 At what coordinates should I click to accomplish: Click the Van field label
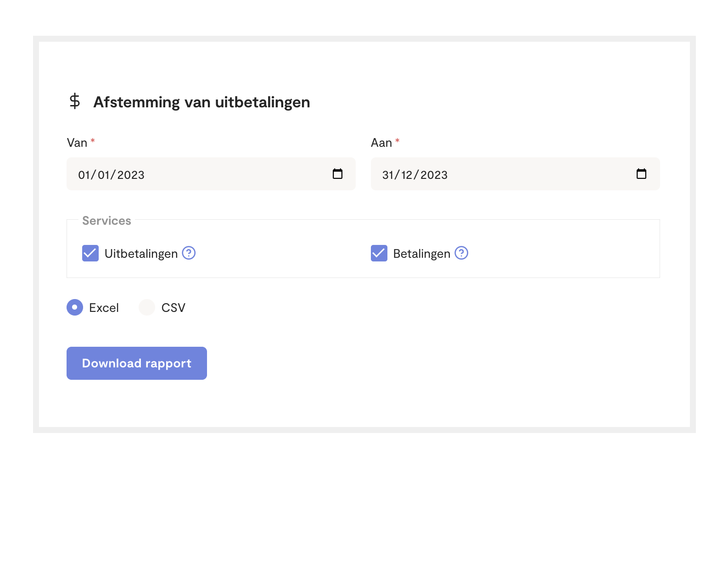tap(77, 143)
